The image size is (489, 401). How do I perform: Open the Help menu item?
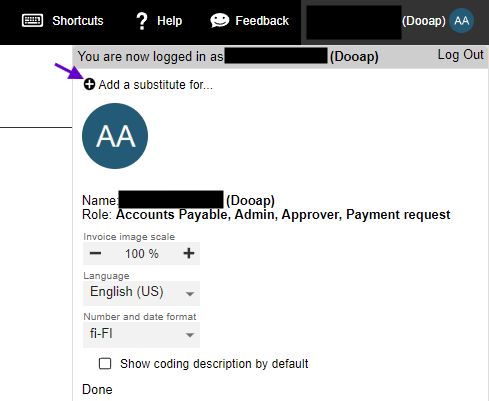[x=169, y=21]
